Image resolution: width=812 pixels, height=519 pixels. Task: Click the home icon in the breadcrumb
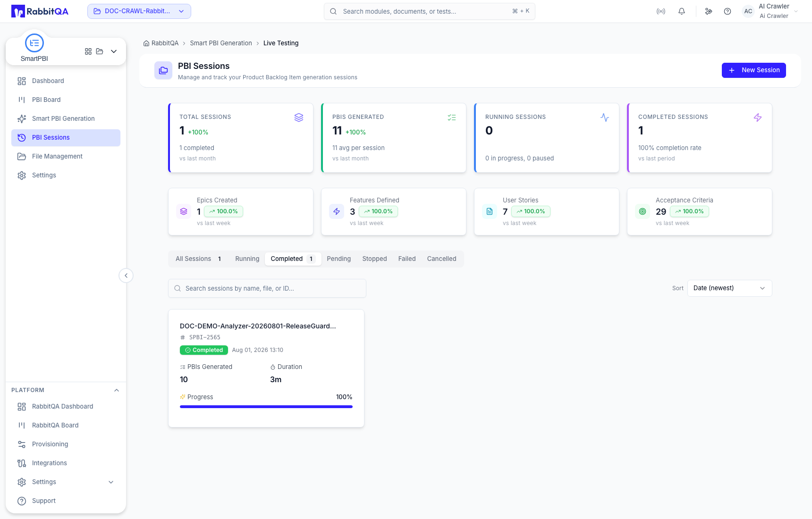point(146,43)
